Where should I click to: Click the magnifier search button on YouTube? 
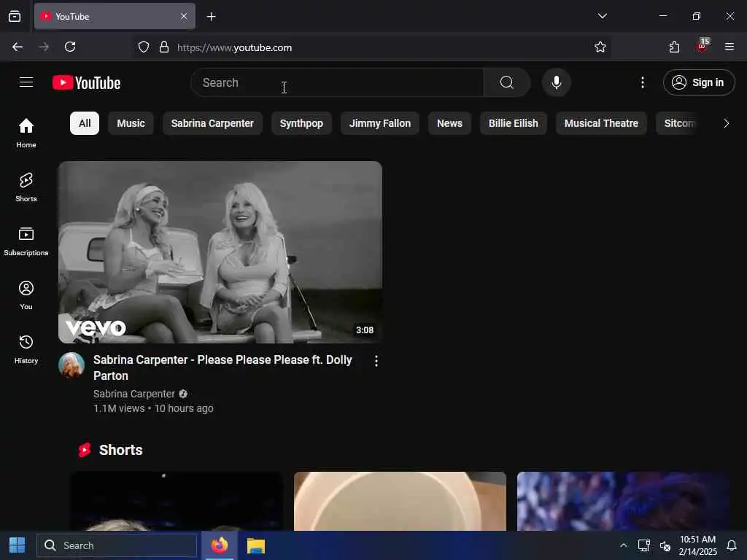[507, 82]
